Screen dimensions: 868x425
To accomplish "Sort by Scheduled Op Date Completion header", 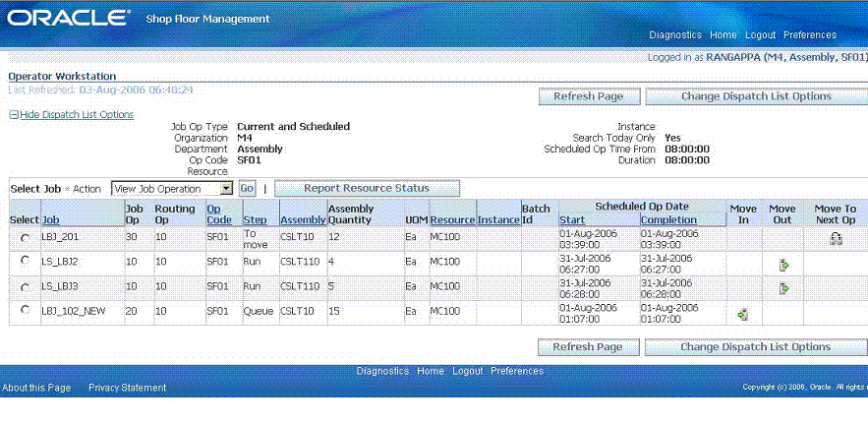I will 668,220.
